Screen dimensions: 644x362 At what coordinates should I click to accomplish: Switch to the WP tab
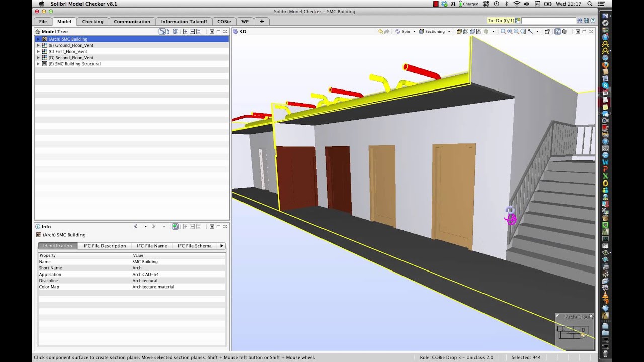pyautogui.click(x=245, y=21)
